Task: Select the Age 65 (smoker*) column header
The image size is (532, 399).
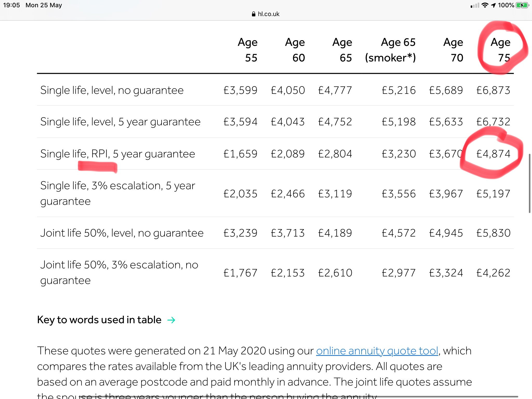Action: pyautogui.click(x=390, y=50)
